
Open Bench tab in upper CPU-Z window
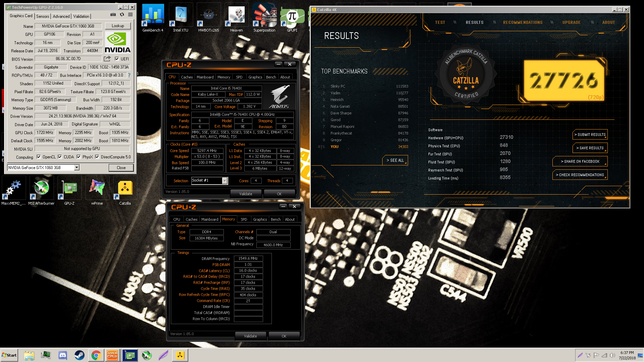271,77
